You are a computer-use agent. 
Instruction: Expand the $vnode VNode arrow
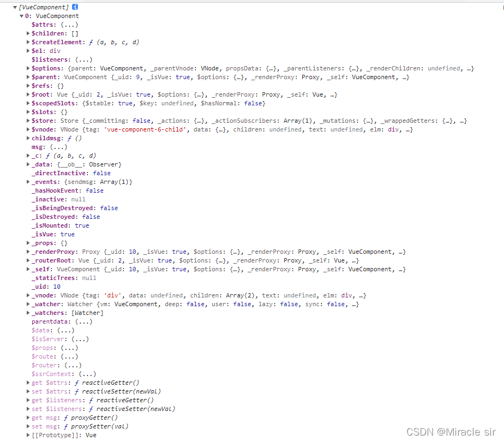click(x=28, y=129)
